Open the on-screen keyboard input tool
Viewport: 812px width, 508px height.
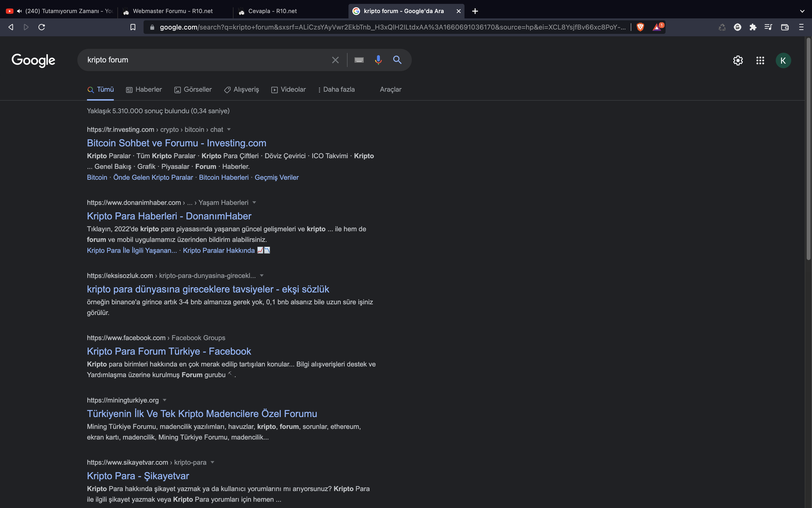point(359,60)
